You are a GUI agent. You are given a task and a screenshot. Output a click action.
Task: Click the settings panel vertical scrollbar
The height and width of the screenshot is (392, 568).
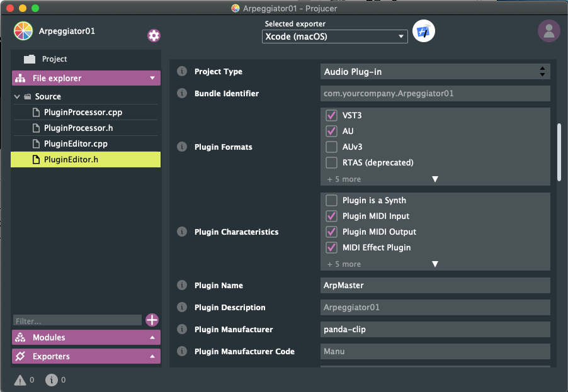(x=559, y=152)
